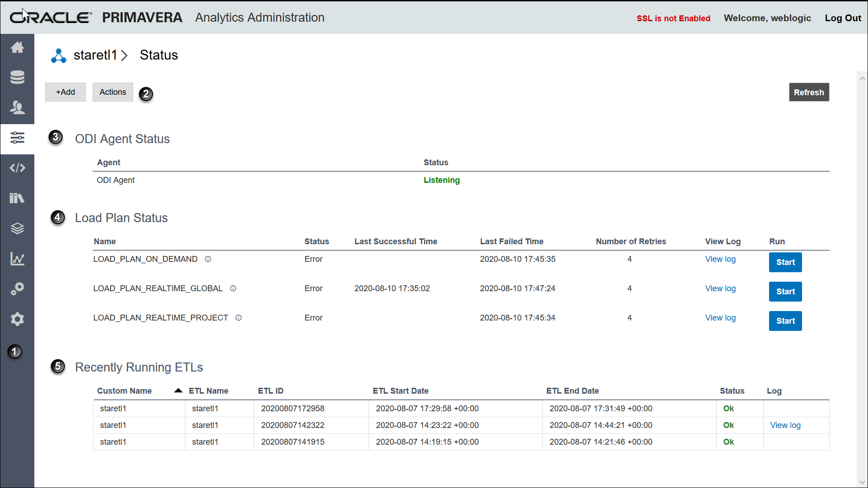Open the code brackets sidebar icon
The height and width of the screenshot is (488, 868).
(x=17, y=168)
